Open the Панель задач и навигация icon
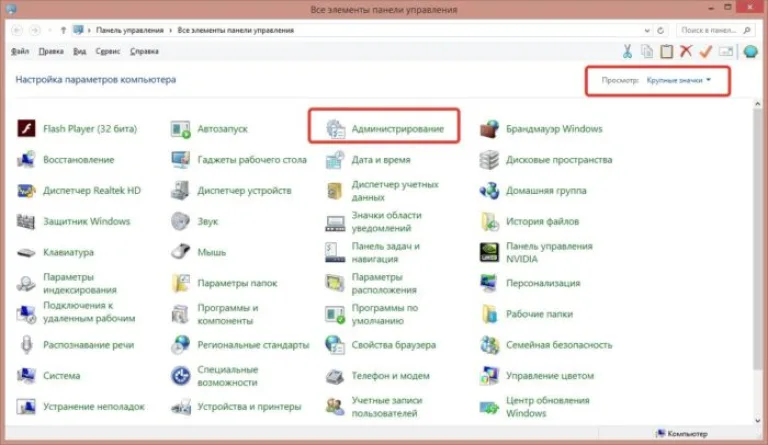 (336, 253)
